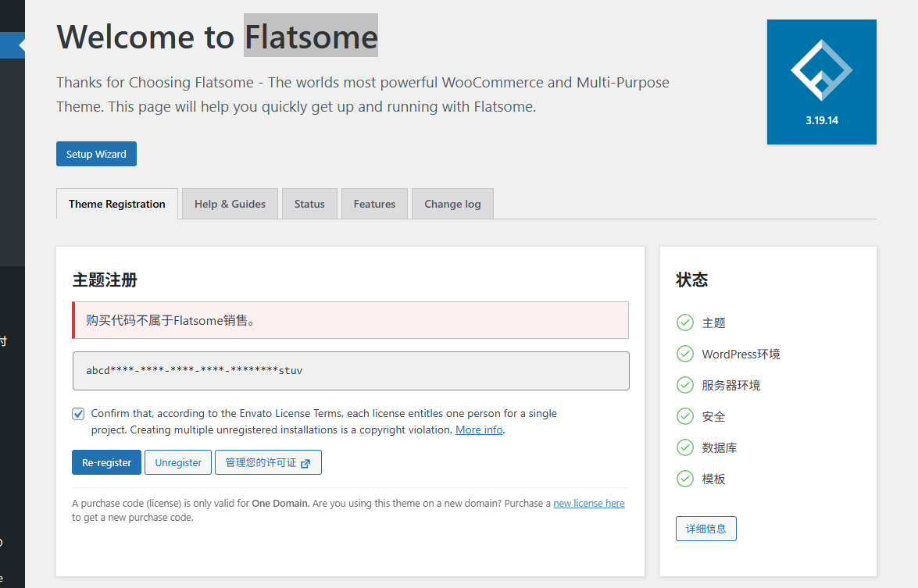Click the 安全 status label
This screenshot has width=918, height=588.
[713, 416]
